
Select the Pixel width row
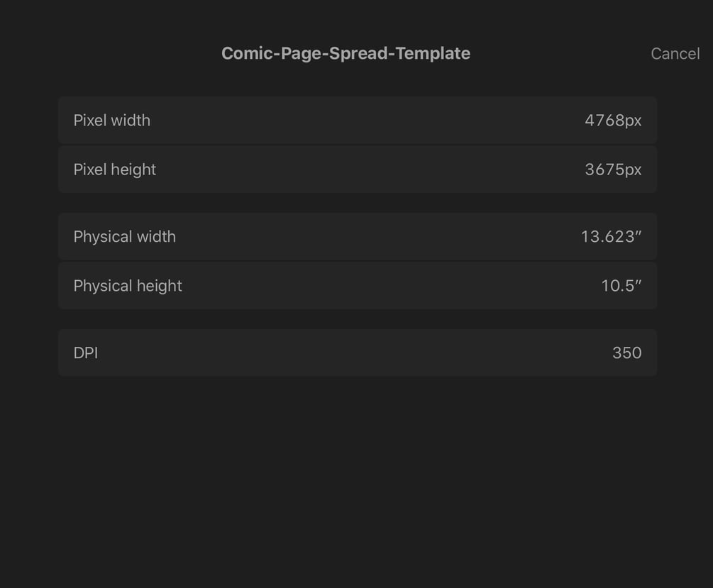(x=357, y=121)
